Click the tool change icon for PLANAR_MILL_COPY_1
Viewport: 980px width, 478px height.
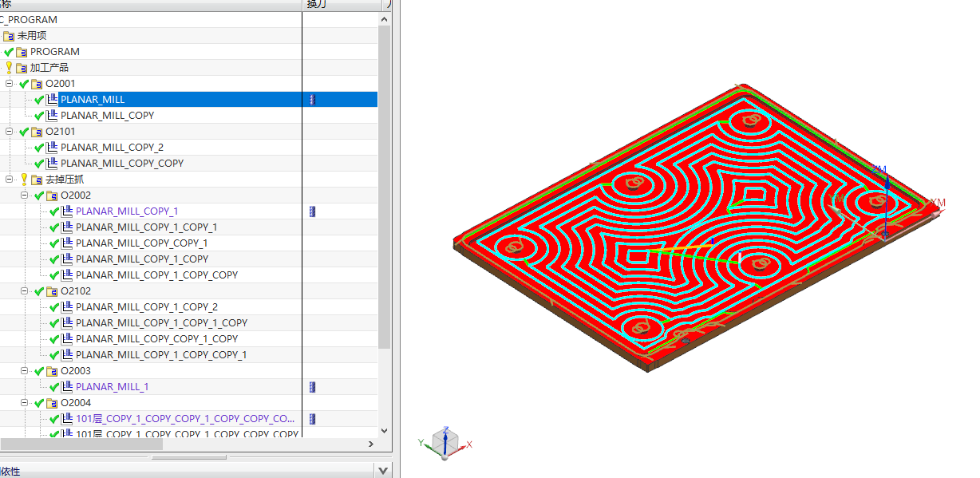[x=313, y=211]
